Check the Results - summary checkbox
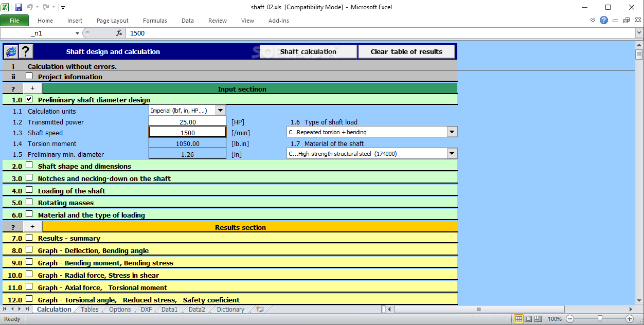Image resolution: width=644 pixels, height=325 pixels. tap(29, 238)
